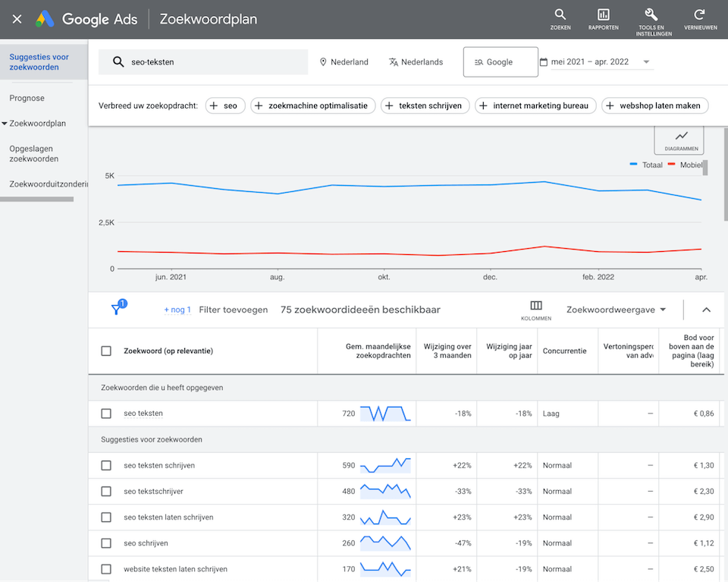728x582 pixels.
Task: Add 'teksten schrijven' suggestion chip
Action: coord(425,105)
